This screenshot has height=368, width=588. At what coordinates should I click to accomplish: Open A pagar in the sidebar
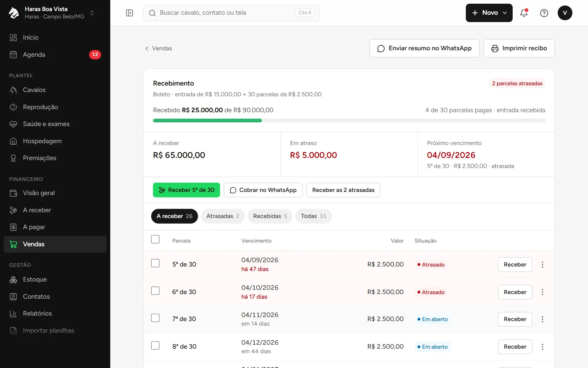[55, 227]
